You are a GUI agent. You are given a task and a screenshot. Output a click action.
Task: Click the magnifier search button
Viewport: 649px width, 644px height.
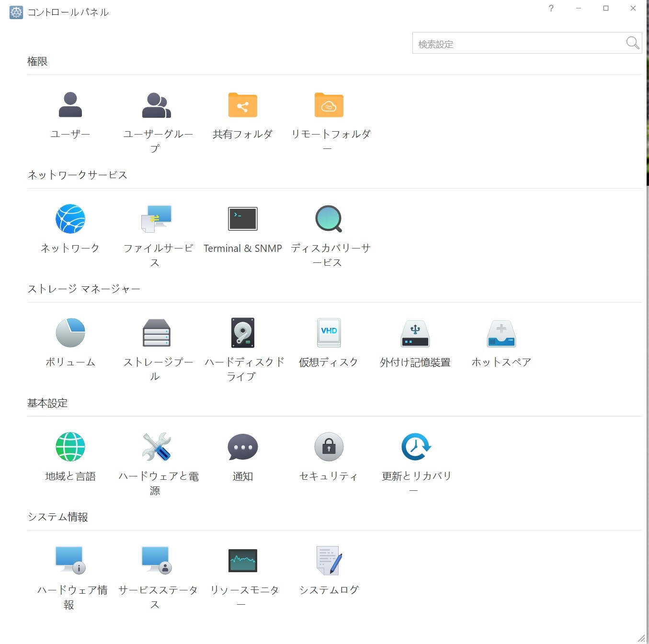point(632,43)
